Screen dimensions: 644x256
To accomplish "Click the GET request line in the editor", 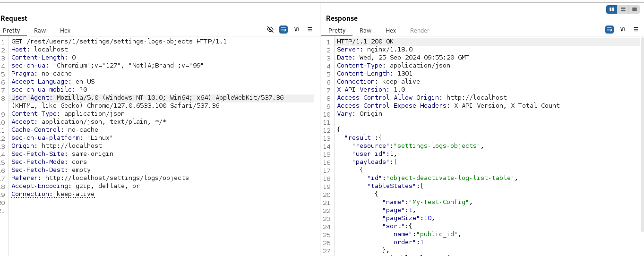I will [119, 41].
